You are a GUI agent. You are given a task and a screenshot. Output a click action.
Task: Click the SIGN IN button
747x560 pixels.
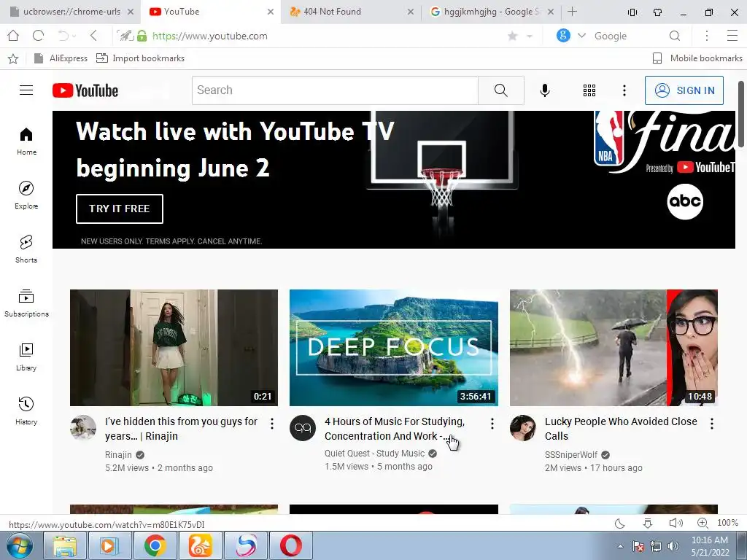tap(684, 90)
